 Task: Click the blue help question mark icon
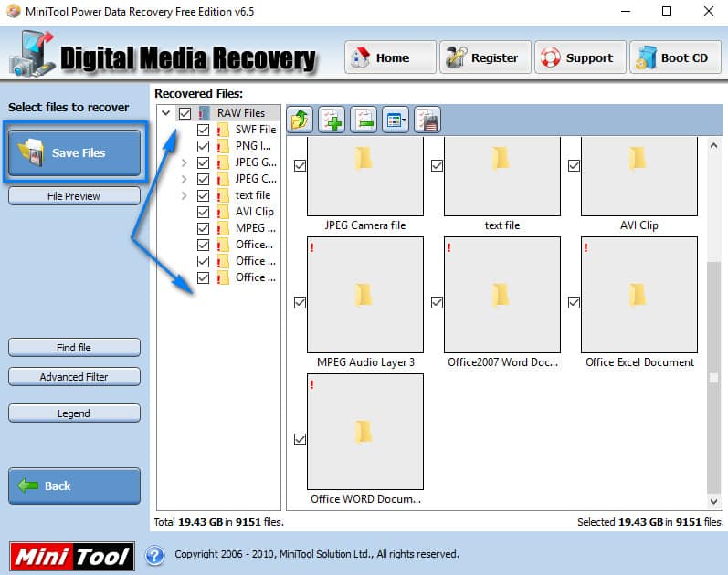[x=154, y=555]
